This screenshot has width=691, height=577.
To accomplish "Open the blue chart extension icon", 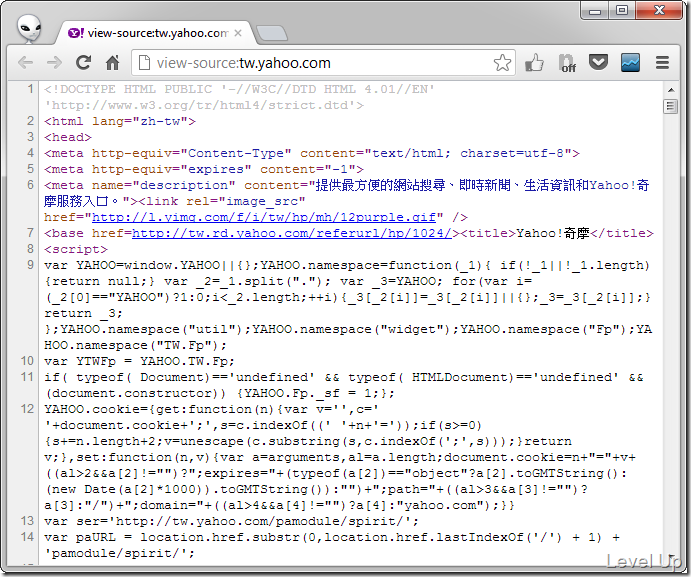I will coord(630,63).
